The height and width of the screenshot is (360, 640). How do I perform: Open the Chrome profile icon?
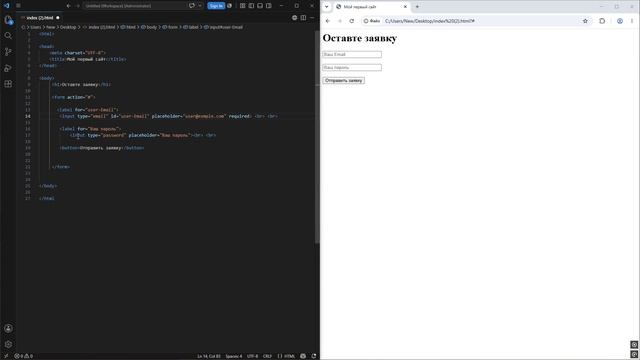(620, 21)
